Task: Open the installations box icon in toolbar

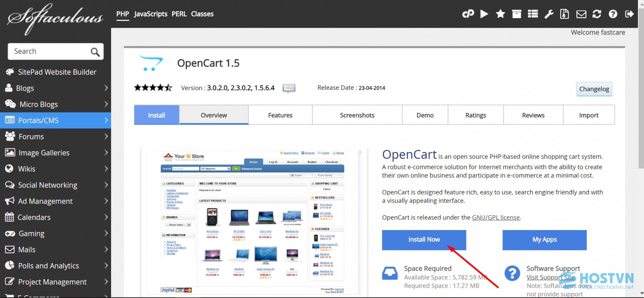Action: point(516,14)
